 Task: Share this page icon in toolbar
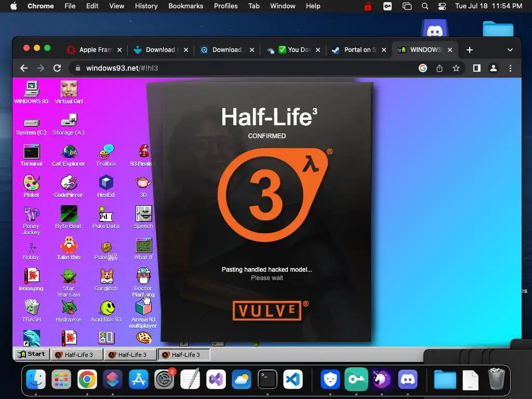click(x=440, y=68)
